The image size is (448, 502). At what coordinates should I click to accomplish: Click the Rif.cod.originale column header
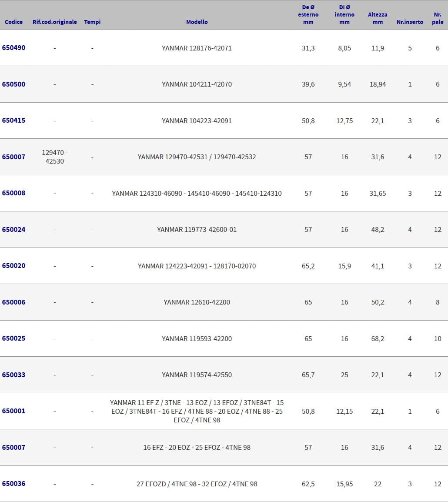(x=55, y=22)
